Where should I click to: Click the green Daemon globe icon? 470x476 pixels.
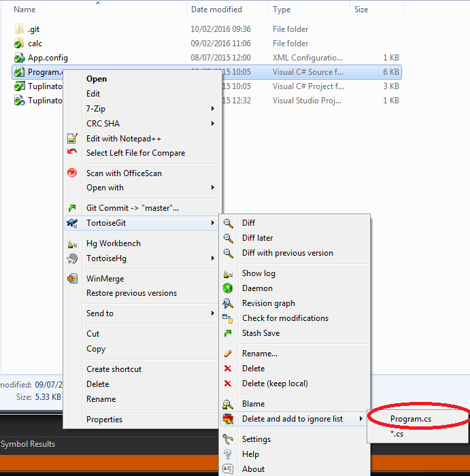point(228,288)
